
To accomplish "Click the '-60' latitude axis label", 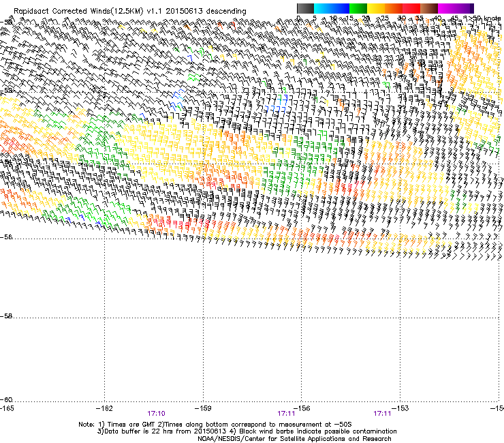I will click(6, 400).
